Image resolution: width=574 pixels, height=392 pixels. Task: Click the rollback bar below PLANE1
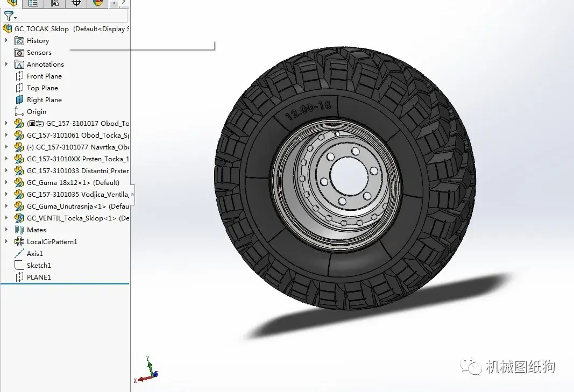point(65,283)
